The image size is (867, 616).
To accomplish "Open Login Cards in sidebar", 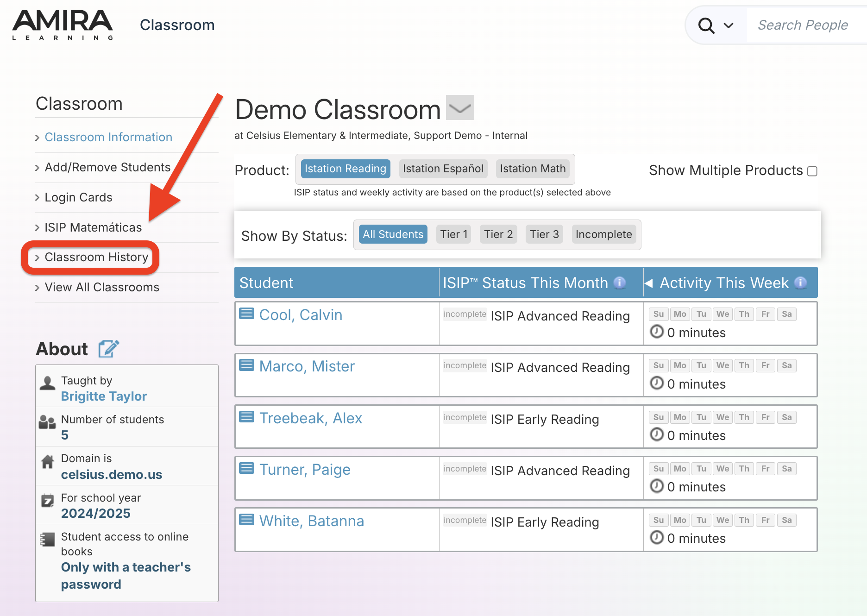I will tap(78, 197).
